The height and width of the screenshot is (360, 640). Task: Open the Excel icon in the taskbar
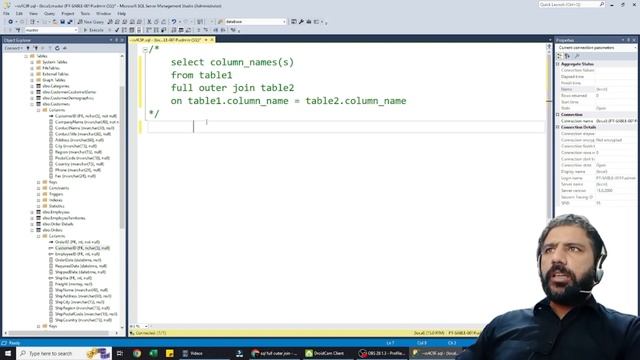(x=153, y=353)
